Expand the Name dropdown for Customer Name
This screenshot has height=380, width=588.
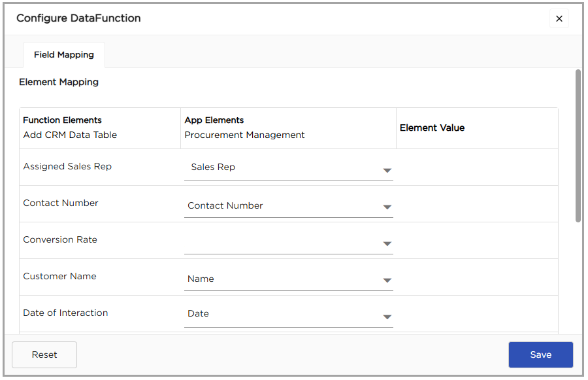pos(387,281)
